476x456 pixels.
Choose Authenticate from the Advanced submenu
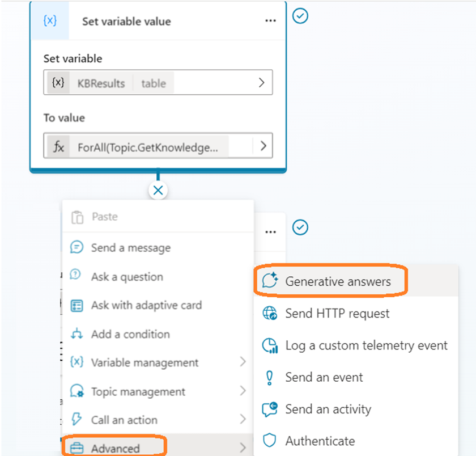tap(320, 441)
